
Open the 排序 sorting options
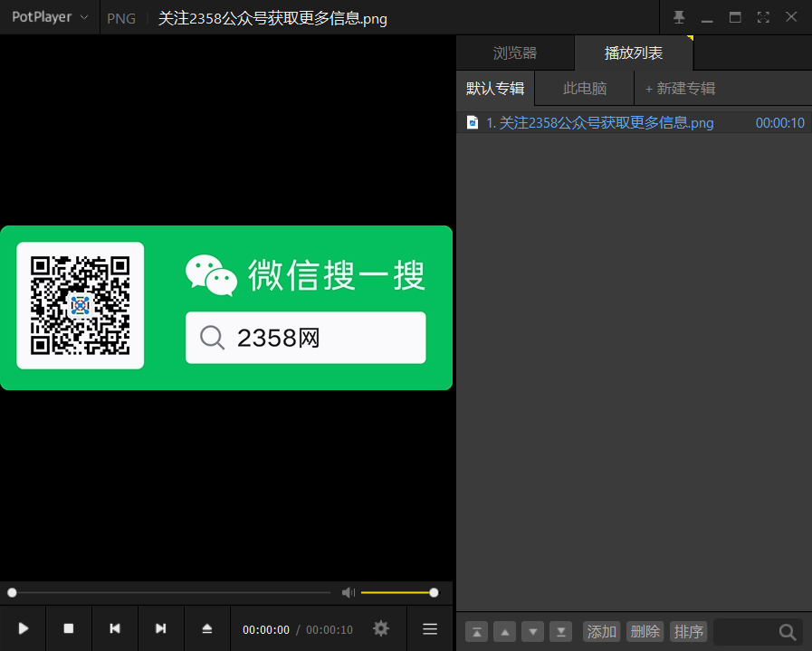click(x=688, y=631)
